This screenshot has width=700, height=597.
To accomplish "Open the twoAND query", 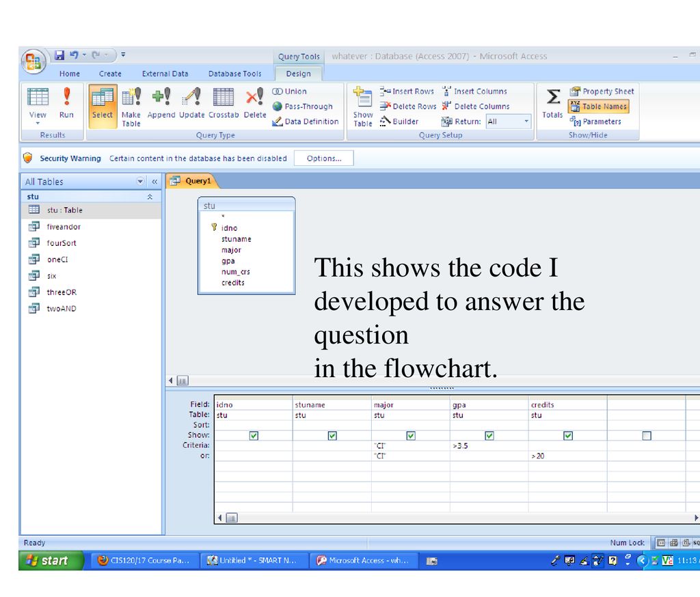I will point(61,309).
